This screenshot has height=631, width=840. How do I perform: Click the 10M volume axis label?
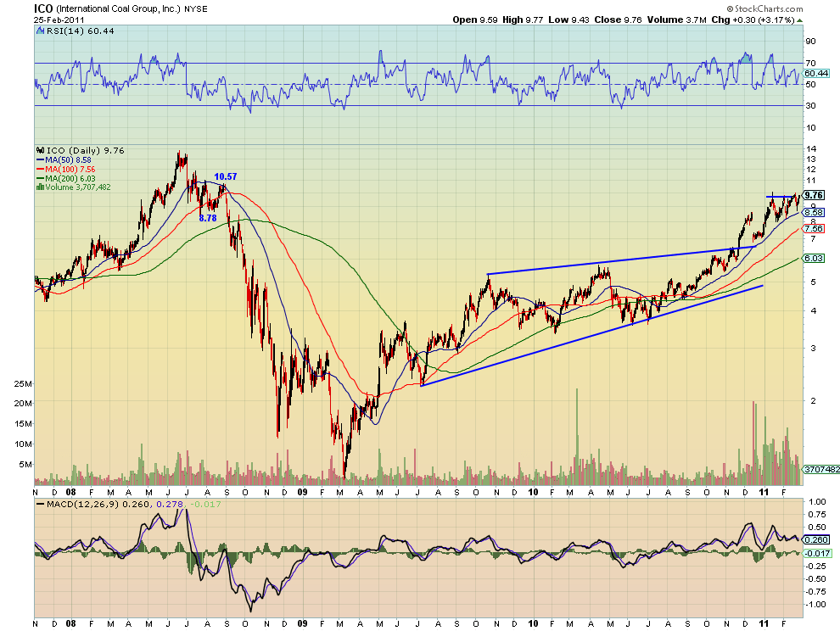pyautogui.click(x=23, y=444)
